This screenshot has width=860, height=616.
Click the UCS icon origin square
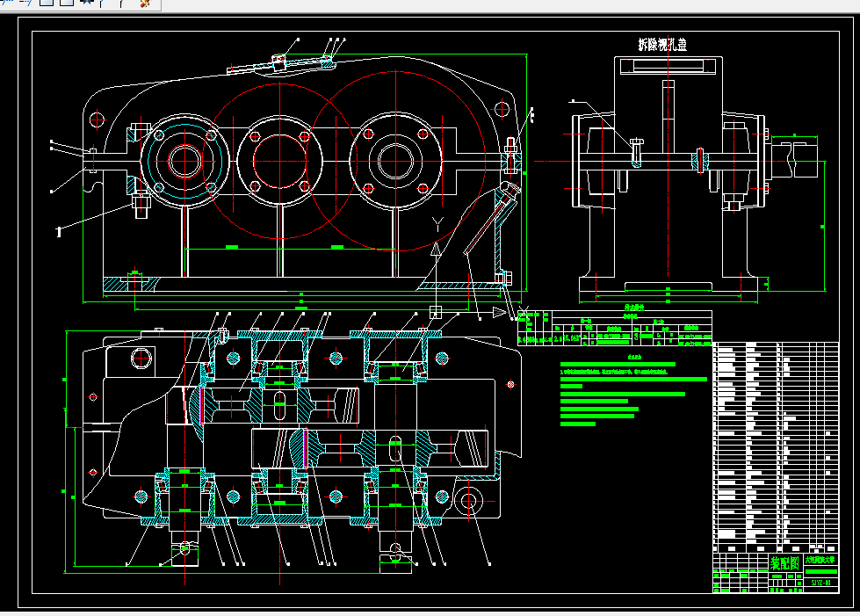pos(436,312)
